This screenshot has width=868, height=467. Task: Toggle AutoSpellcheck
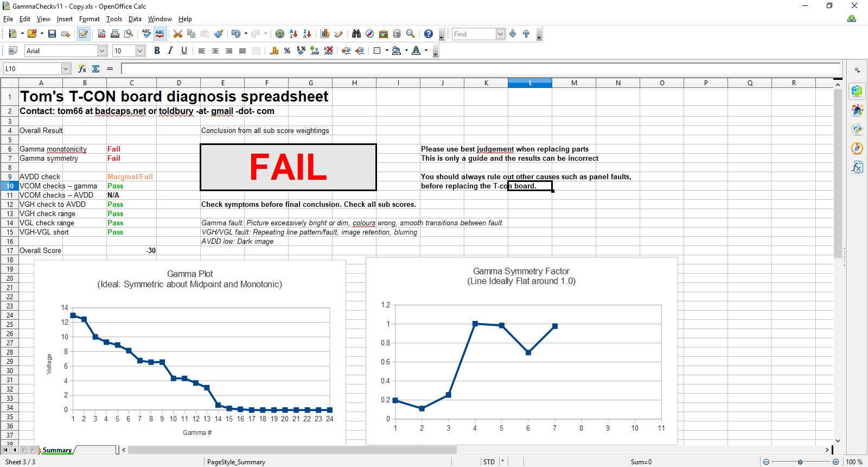[x=160, y=34]
